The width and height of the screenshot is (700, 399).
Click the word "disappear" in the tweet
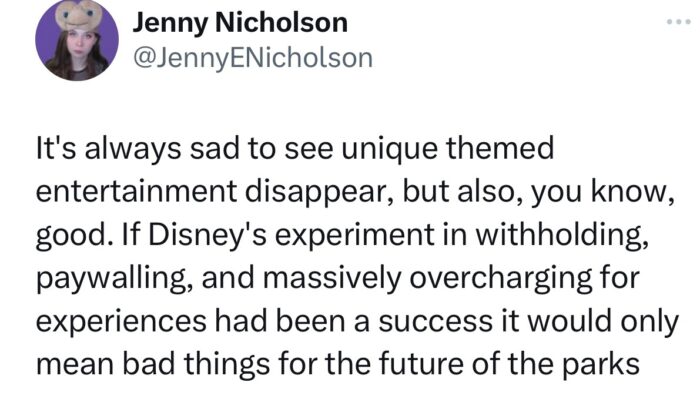click(x=319, y=193)
